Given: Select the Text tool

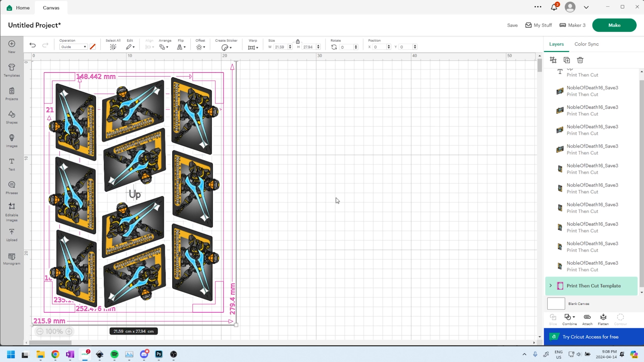Looking at the screenshot, I should coord(12,164).
